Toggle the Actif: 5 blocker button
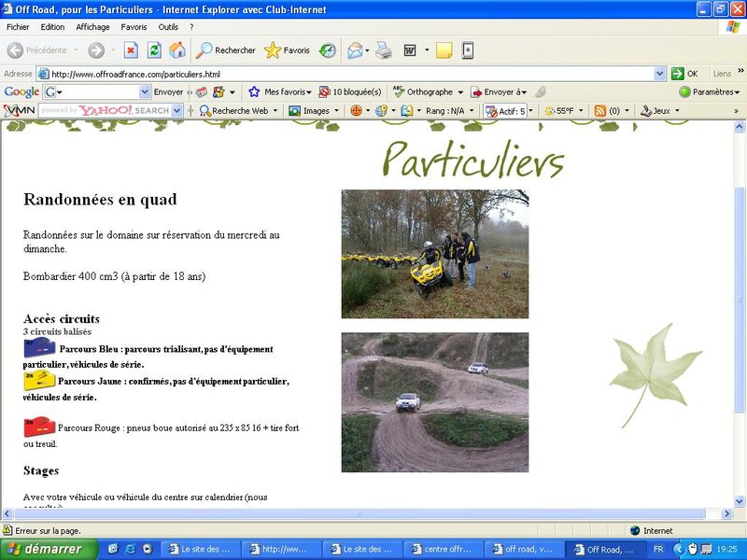 (505, 111)
